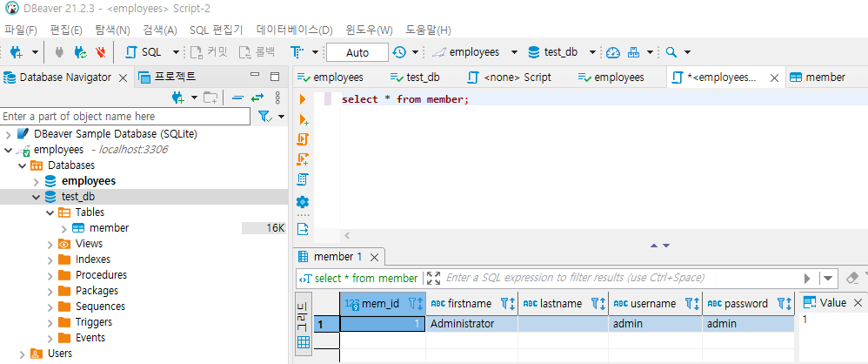
Task: Click the Reconnect icon with green arrows
Action: click(81, 52)
